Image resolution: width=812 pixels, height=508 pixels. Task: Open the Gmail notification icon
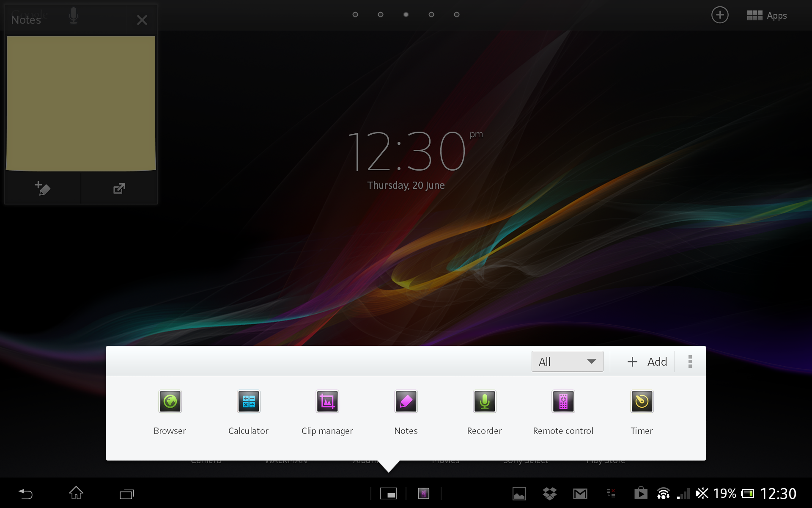(x=580, y=494)
